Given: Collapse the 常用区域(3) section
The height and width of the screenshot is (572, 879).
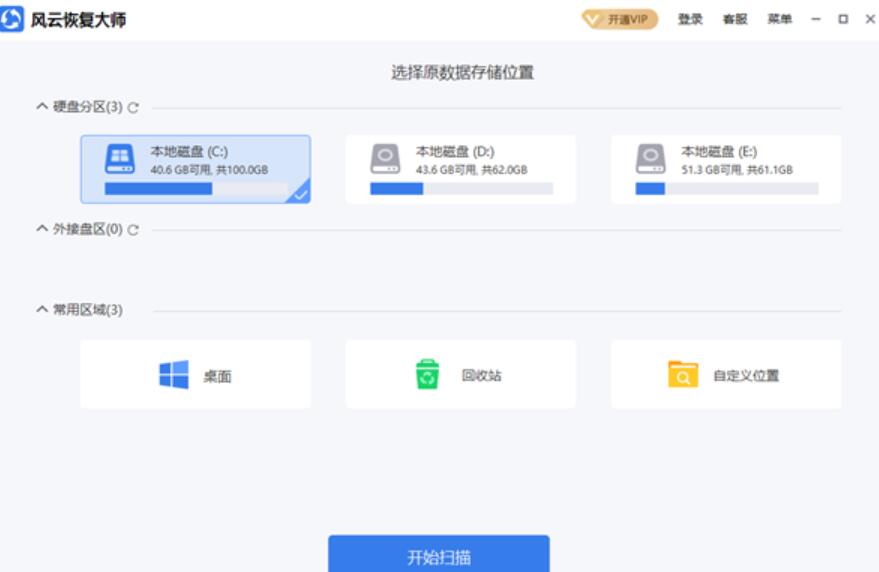Looking at the screenshot, I should pyautogui.click(x=42, y=309).
